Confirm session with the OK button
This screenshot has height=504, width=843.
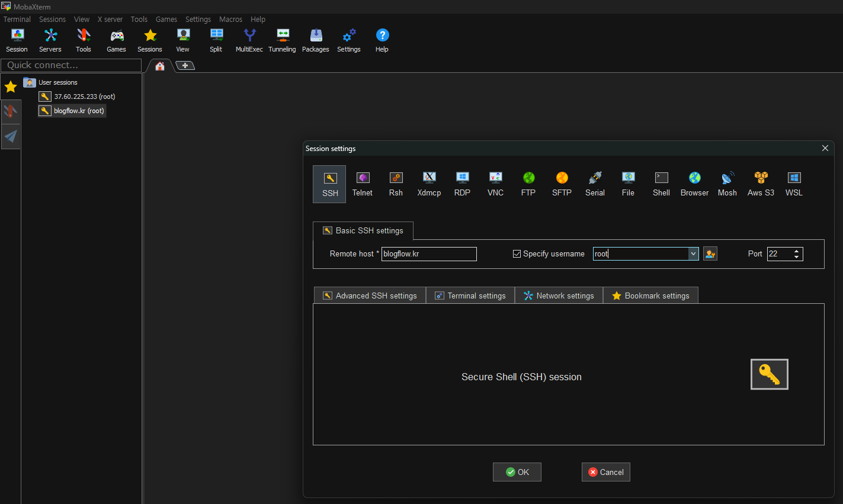pyautogui.click(x=517, y=472)
